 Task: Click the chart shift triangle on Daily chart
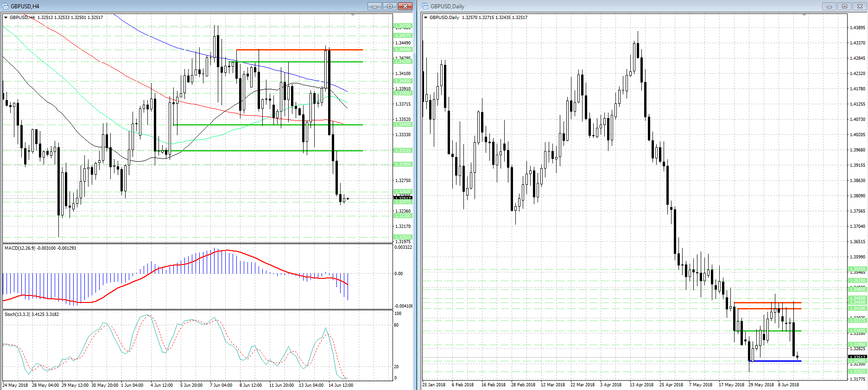(804, 15)
